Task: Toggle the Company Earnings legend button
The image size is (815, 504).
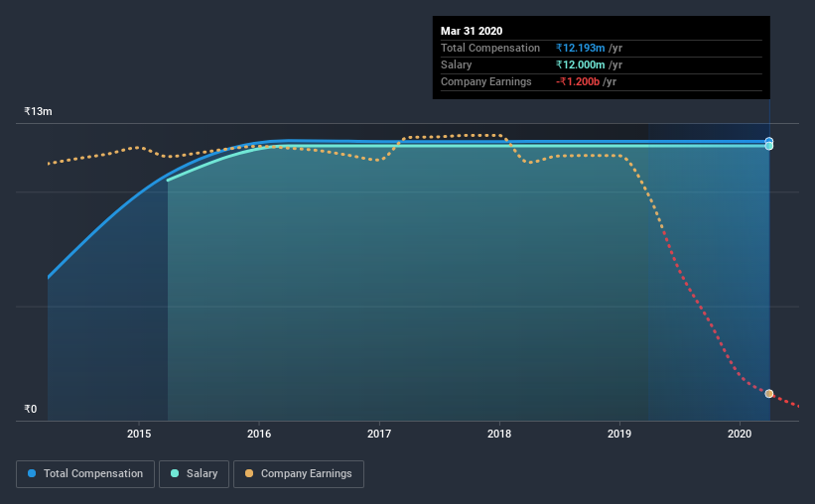Action: click(x=299, y=474)
